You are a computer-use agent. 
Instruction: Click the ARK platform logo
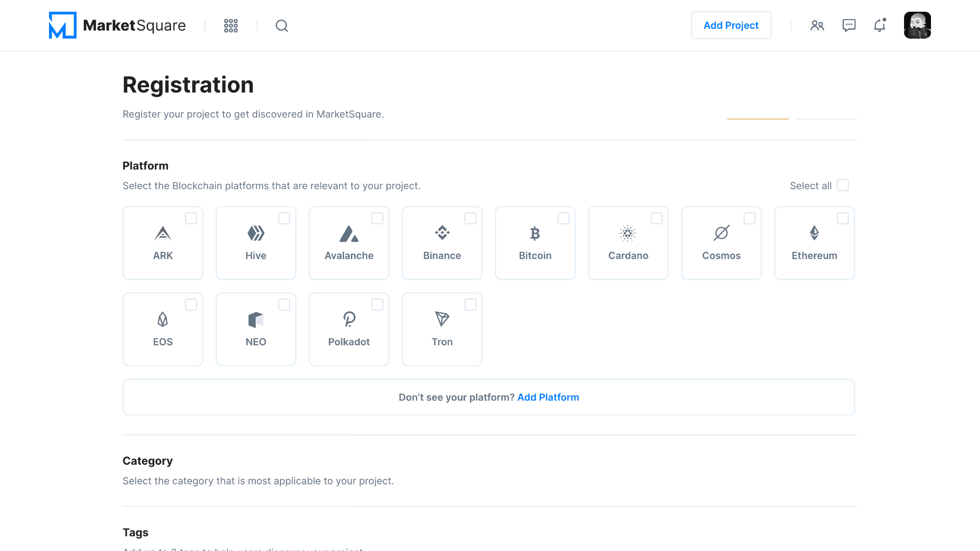click(163, 233)
